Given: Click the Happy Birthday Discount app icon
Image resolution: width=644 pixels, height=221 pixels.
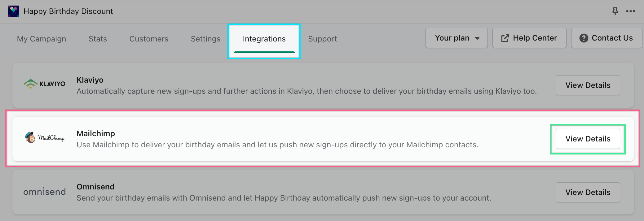Looking at the screenshot, I should point(13,11).
